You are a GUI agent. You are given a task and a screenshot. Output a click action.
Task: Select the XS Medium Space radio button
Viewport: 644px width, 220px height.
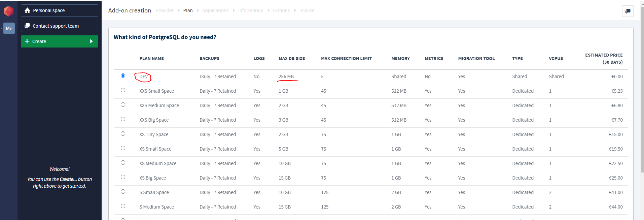coord(123,162)
